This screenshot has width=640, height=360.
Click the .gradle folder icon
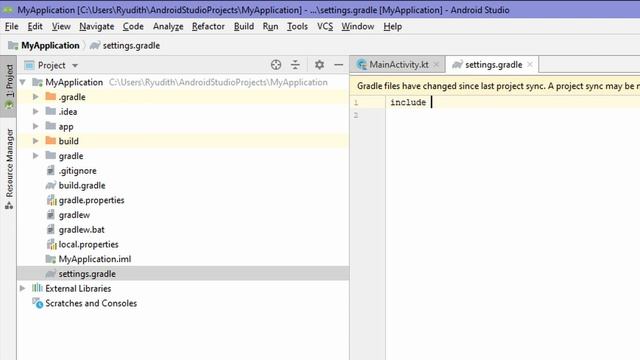51,97
